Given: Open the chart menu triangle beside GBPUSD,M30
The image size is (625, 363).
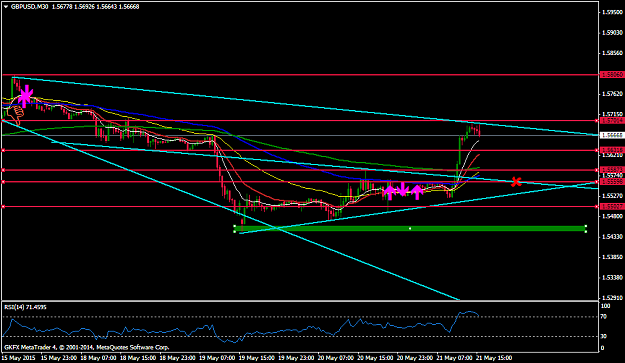Looking at the screenshot, I should [6, 7].
